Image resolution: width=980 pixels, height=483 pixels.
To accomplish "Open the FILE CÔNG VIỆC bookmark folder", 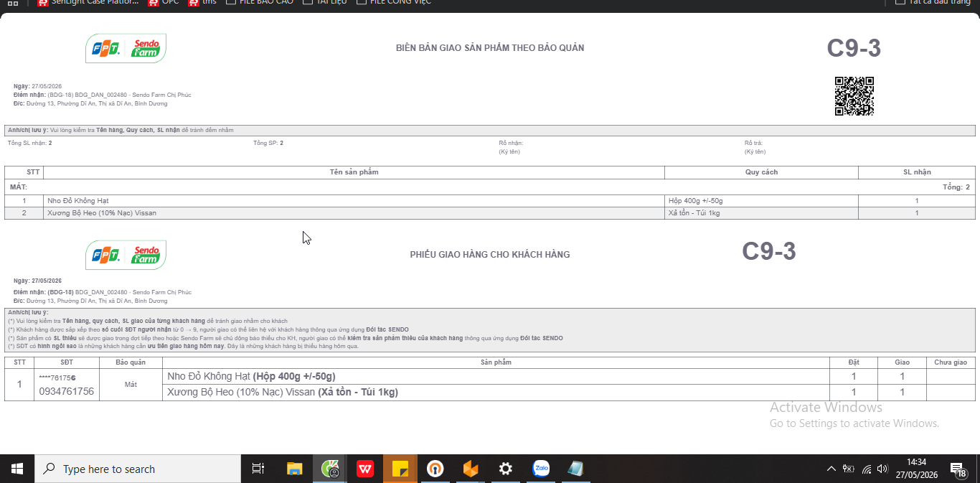I will [395, 2].
